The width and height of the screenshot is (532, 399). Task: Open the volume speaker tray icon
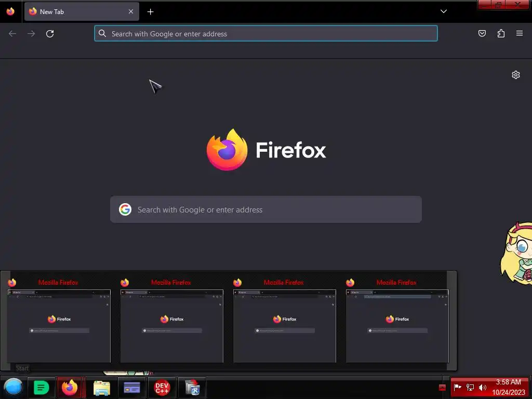(483, 387)
